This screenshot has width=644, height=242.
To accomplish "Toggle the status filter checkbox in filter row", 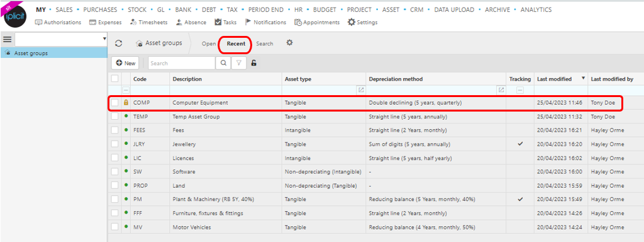I will (x=126, y=89).
